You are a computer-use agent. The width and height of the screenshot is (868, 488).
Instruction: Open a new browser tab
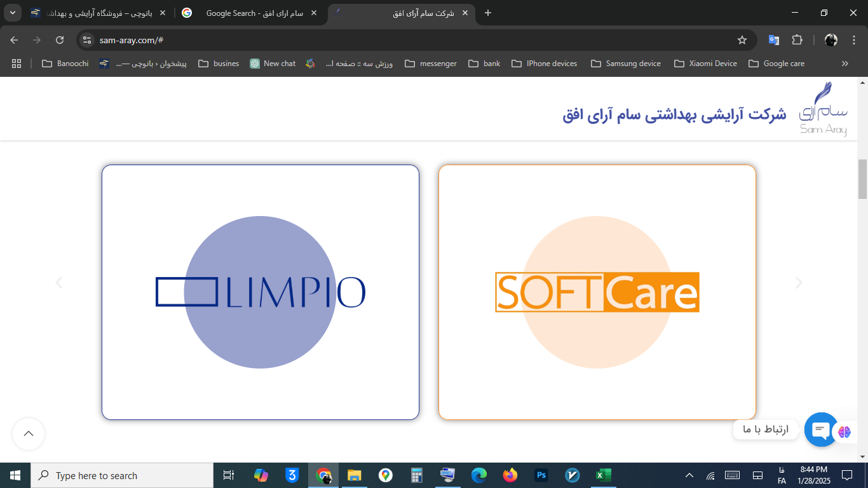[x=488, y=13]
